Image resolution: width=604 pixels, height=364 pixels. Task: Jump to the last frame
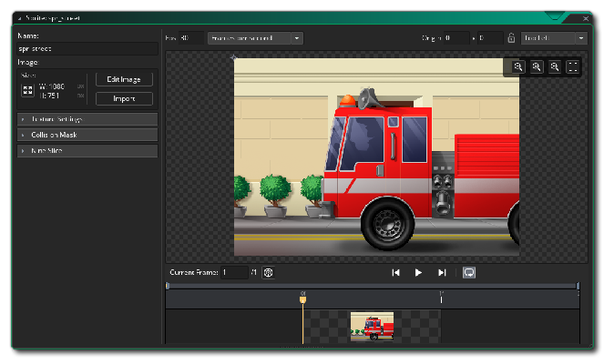click(x=442, y=273)
